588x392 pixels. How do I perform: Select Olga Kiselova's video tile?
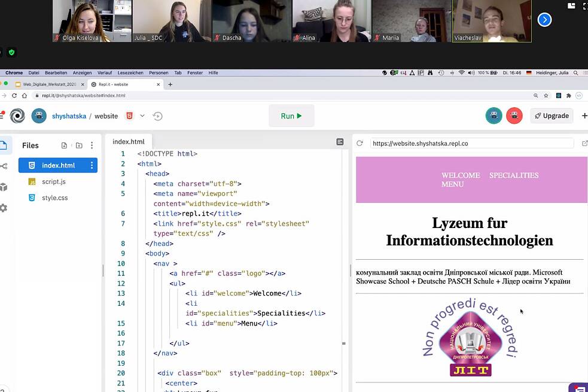(x=92, y=20)
